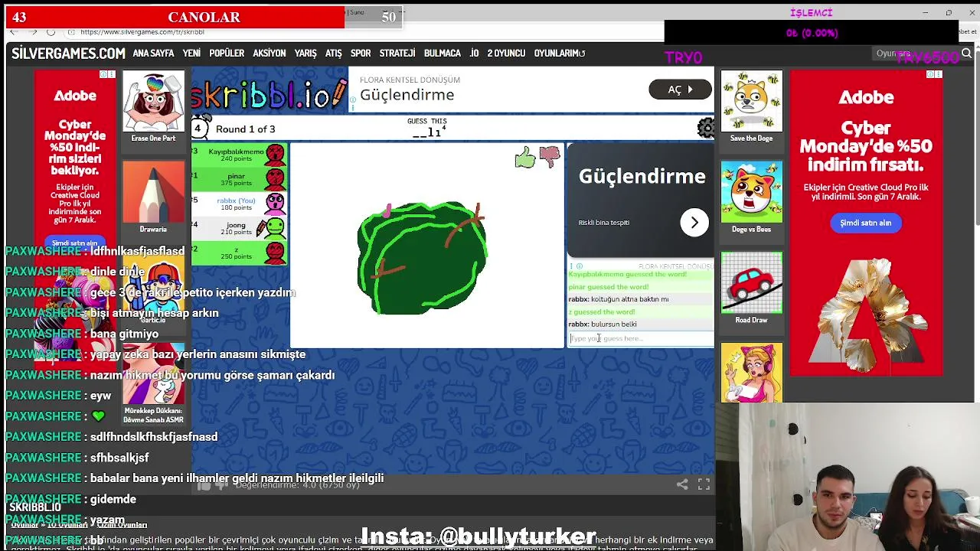Click the round timer clock icon

(200, 128)
